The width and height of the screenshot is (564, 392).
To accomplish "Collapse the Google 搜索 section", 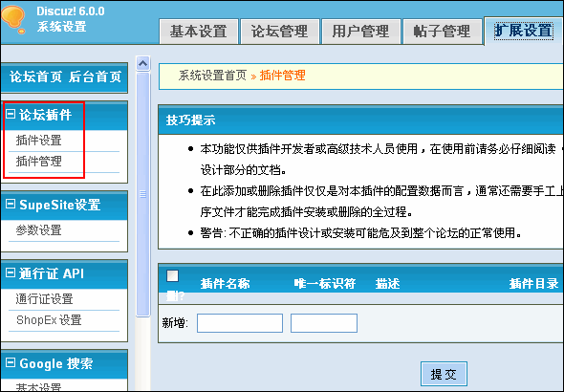I will tap(11, 362).
